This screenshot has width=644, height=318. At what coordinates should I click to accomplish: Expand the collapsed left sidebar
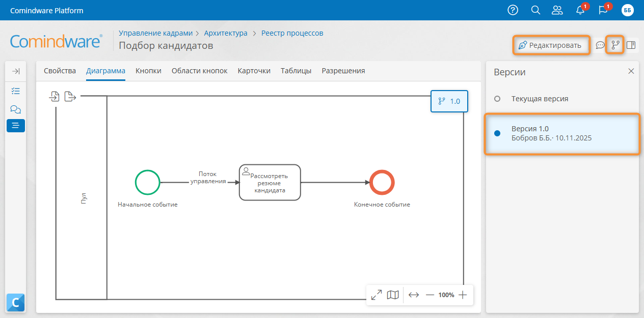pyautogui.click(x=16, y=71)
